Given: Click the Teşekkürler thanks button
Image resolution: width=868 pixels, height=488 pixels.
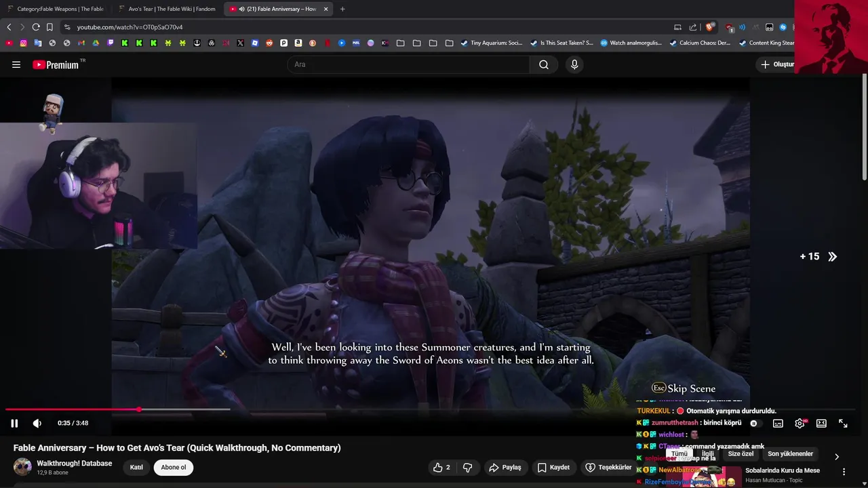Looking at the screenshot, I should [x=608, y=467].
